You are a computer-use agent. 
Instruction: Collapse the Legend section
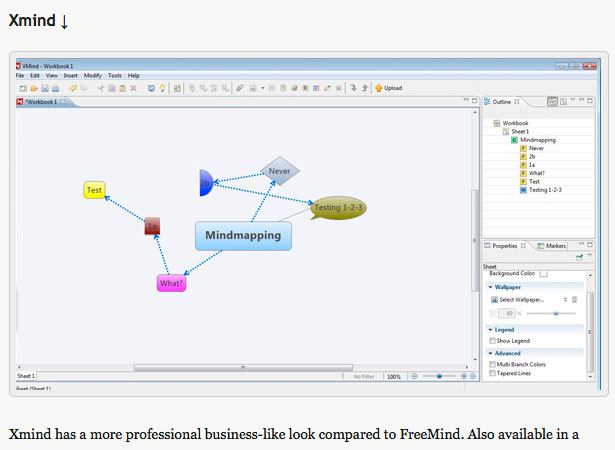click(x=490, y=330)
